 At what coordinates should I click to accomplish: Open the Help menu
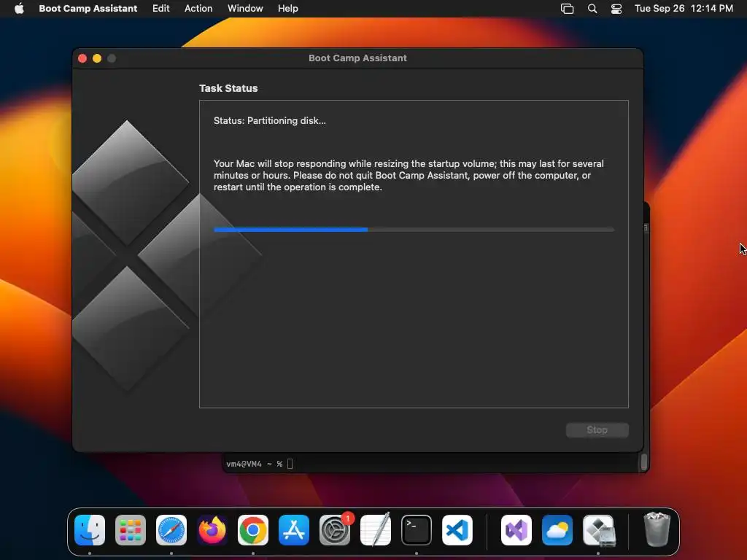[x=287, y=8]
